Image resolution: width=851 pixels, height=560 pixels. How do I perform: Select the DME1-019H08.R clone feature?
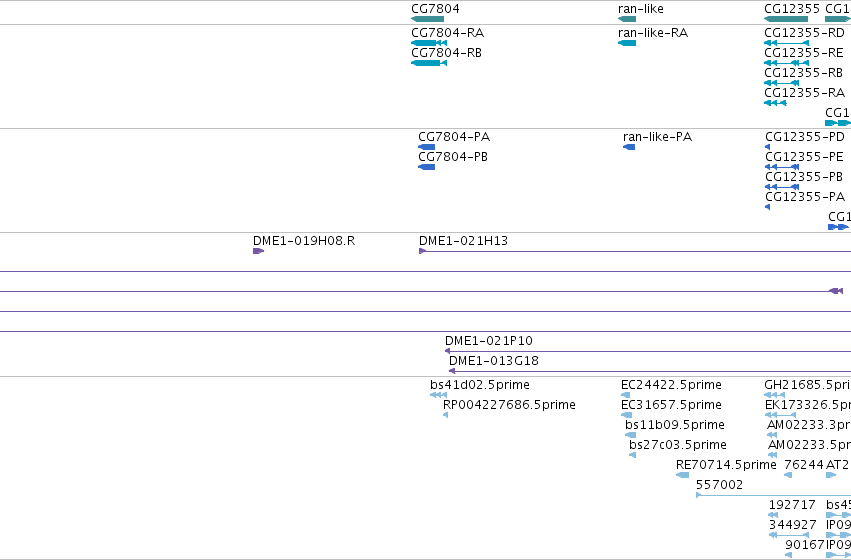click(x=258, y=251)
